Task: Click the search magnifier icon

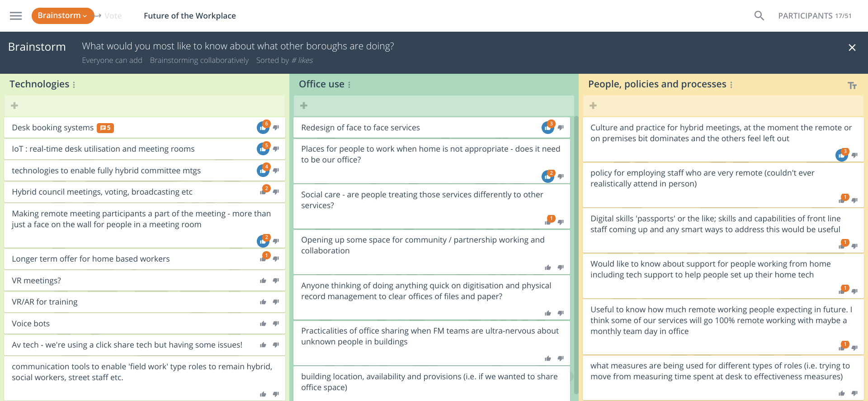Action: pos(759,16)
